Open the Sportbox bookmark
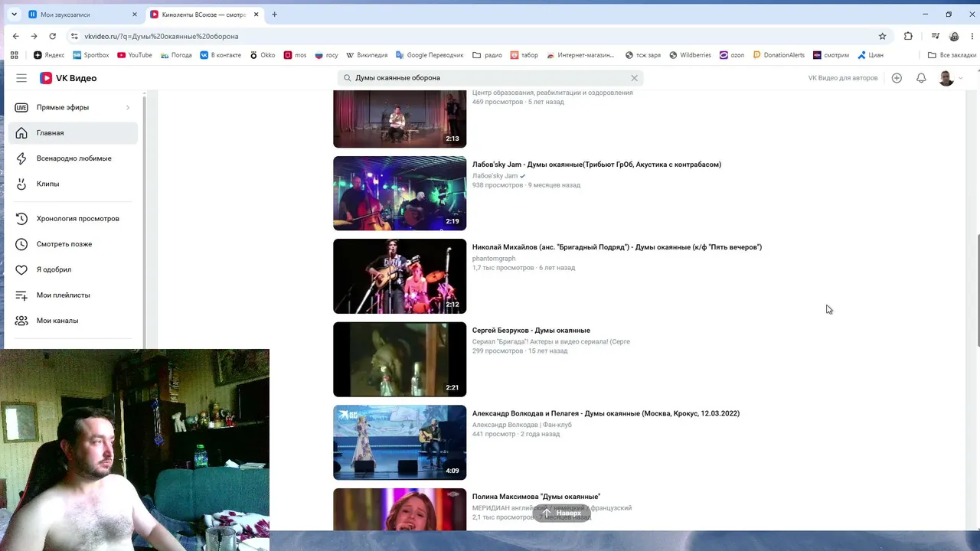 (91, 55)
